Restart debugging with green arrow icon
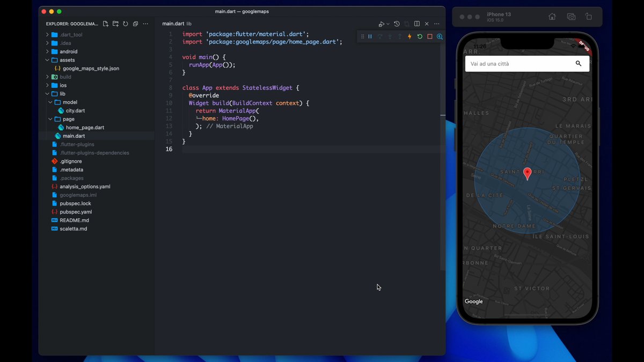This screenshot has width=644, height=362. coord(420,36)
